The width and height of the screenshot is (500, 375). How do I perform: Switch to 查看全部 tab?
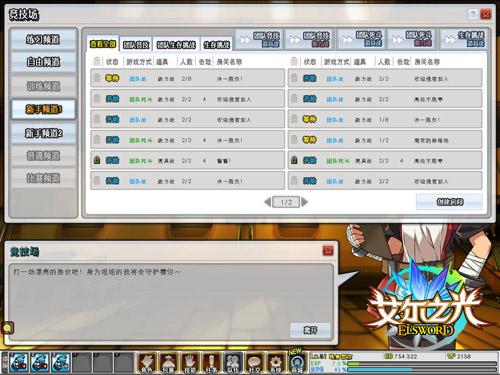[103, 44]
